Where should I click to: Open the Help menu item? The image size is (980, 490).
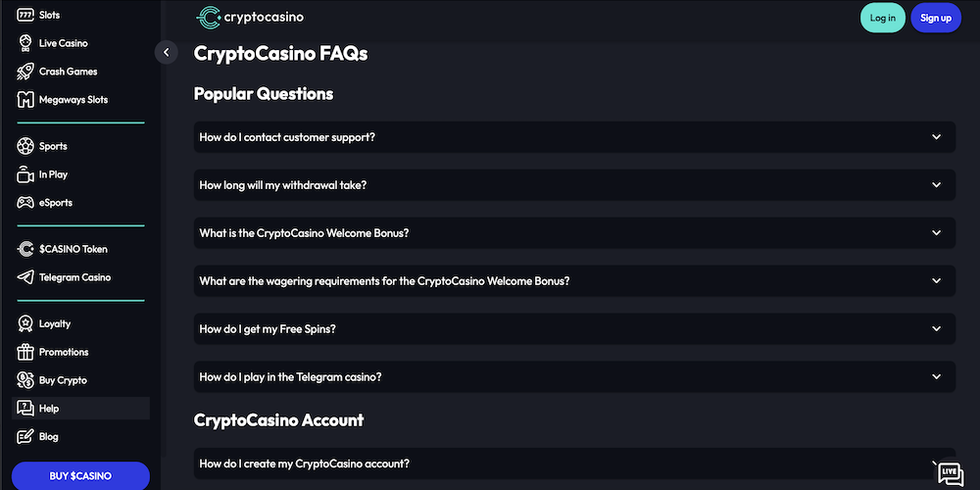pos(49,409)
